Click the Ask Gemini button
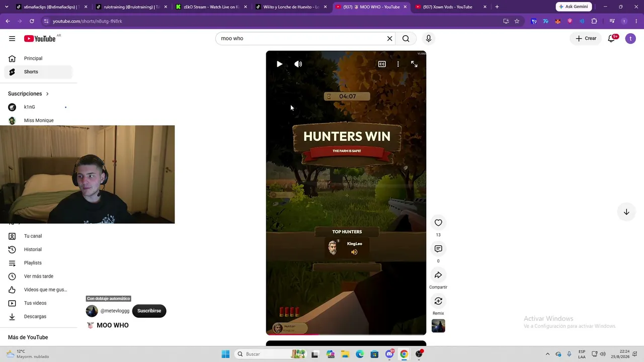Viewport: 644px width, 362px height. (574, 7)
